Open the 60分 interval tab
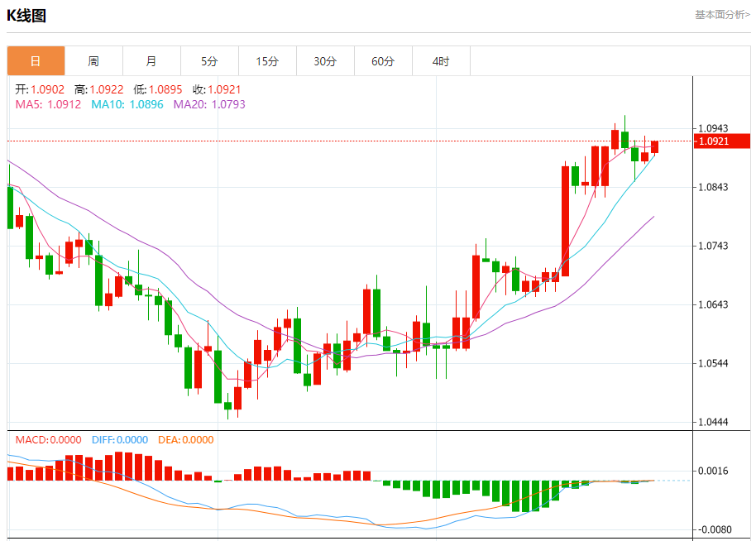 [383, 61]
